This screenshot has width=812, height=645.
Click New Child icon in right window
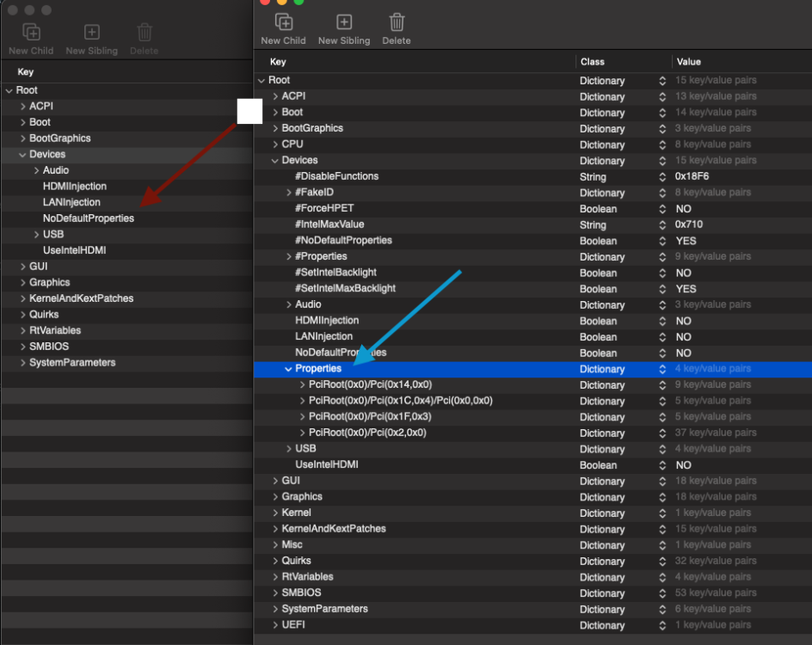click(283, 22)
